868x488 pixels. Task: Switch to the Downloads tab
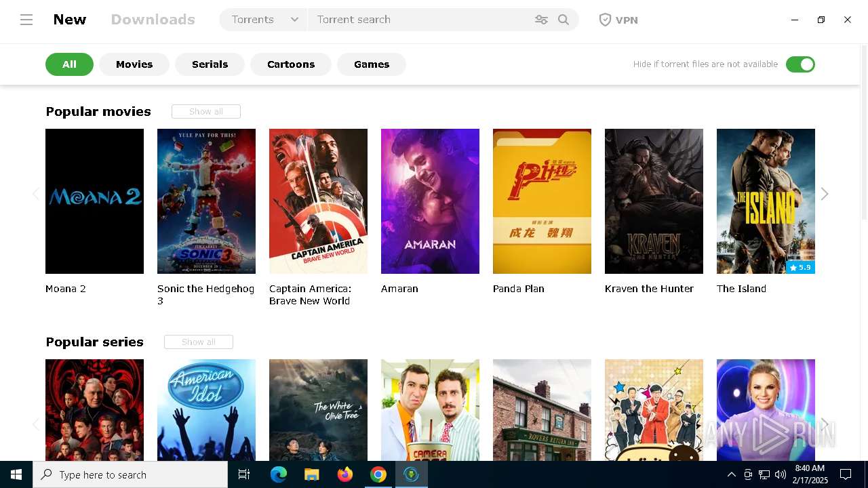click(x=153, y=20)
